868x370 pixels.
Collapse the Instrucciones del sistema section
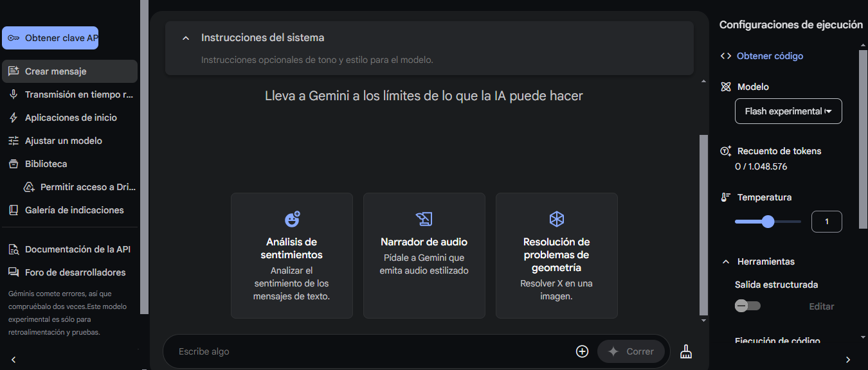pyautogui.click(x=186, y=38)
